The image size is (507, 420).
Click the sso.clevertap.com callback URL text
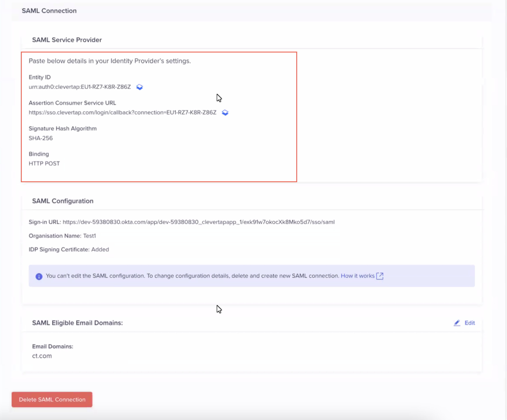(x=122, y=112)
